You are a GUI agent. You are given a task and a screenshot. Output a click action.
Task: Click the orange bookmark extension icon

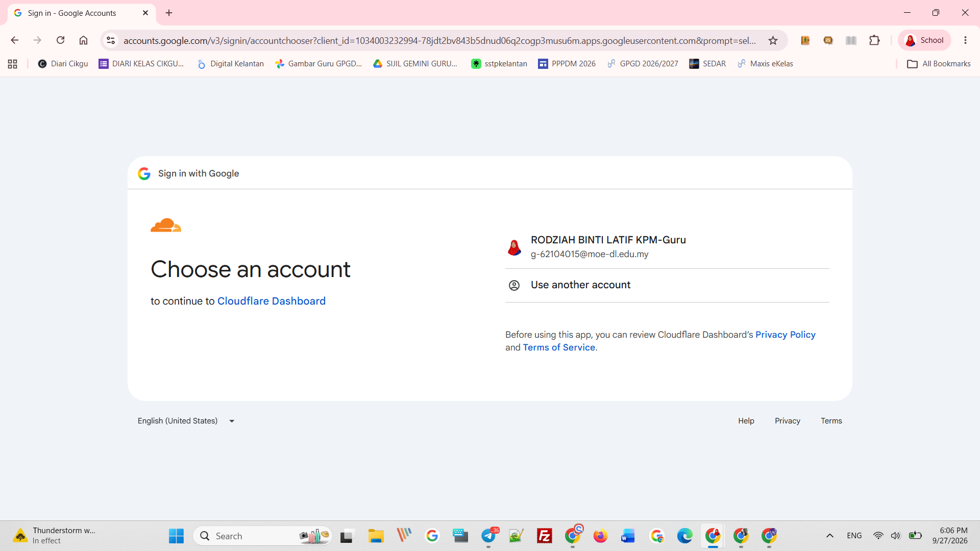[805, 40]
